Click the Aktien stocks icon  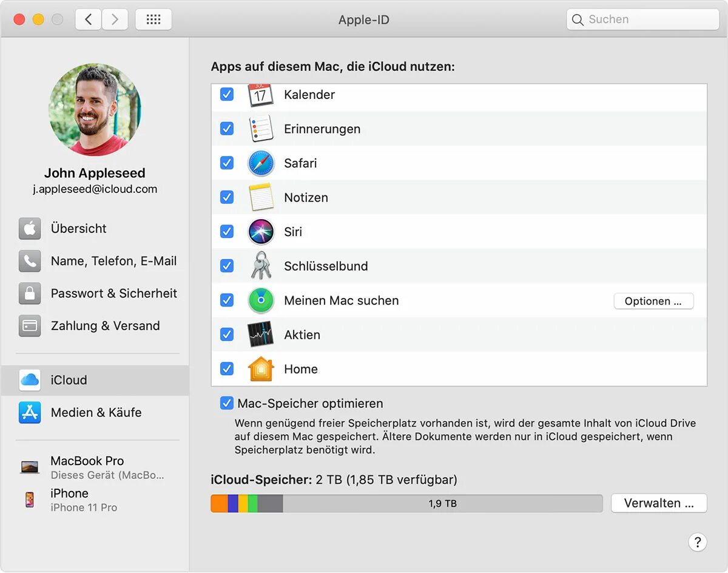click(261, 334)
